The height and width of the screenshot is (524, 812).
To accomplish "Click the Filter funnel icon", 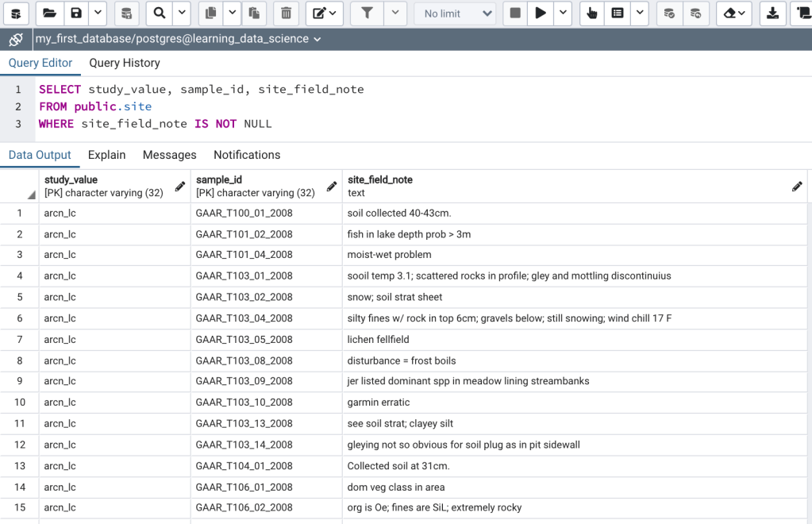I will coord(367,13).
